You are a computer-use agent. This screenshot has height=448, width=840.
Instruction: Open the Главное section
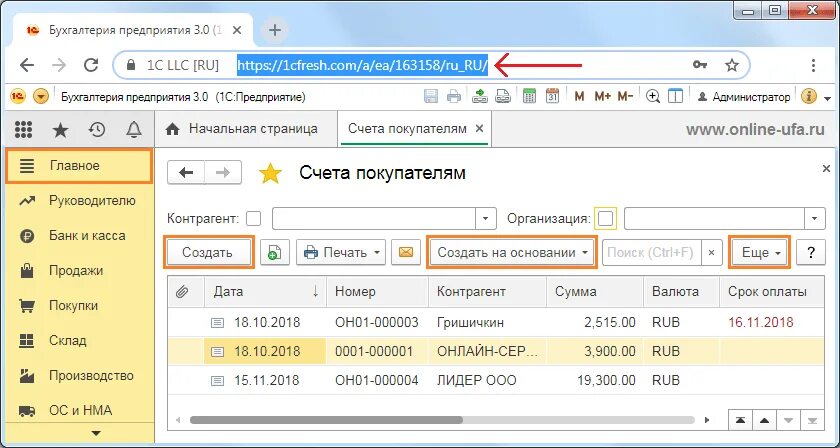[79, 166]
